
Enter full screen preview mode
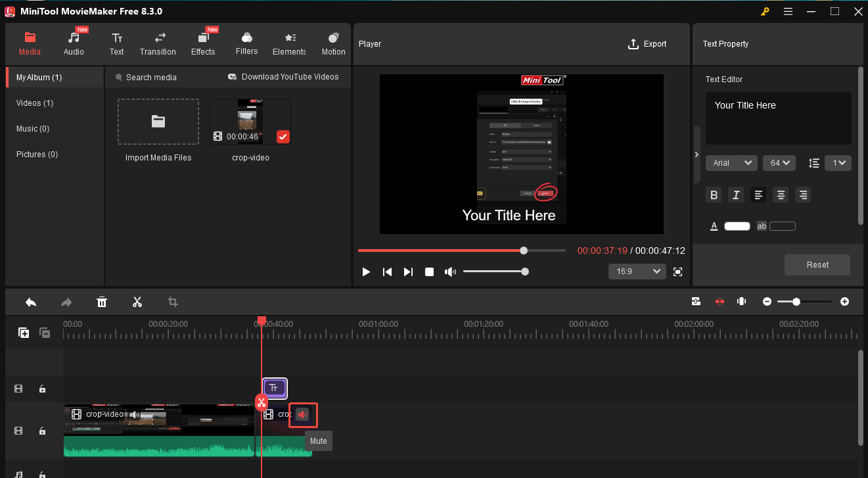(x=678, y=272)
